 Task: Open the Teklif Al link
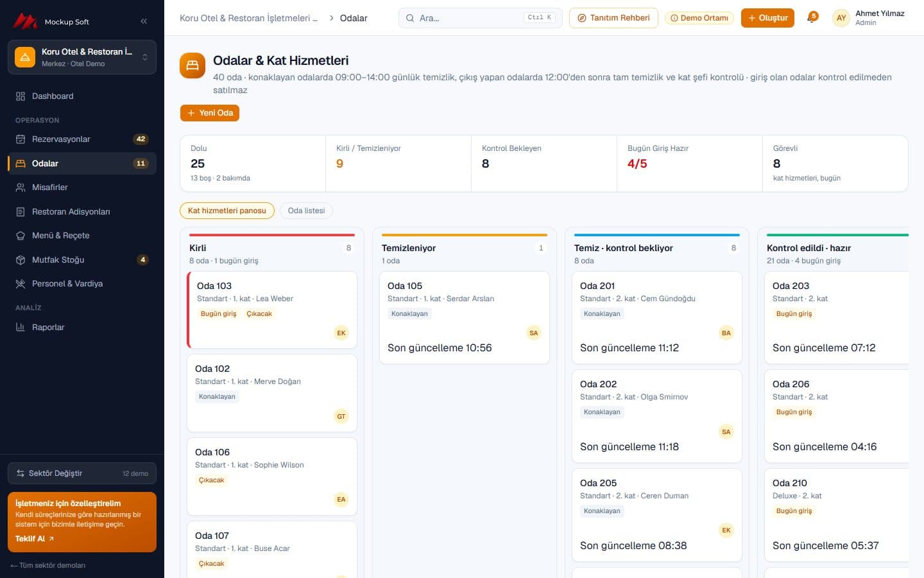point(35,539)
